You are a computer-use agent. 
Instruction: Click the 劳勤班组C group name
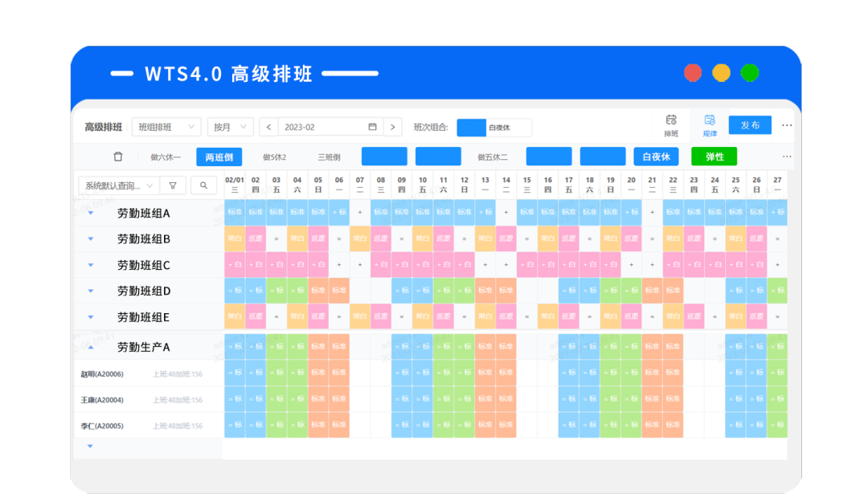[x=143, y=265]
